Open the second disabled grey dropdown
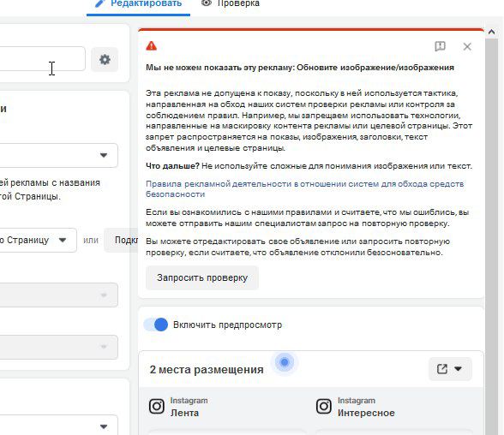Image resolution: width=504 pixels, height=435 pixels. click(x=59, y=347)
